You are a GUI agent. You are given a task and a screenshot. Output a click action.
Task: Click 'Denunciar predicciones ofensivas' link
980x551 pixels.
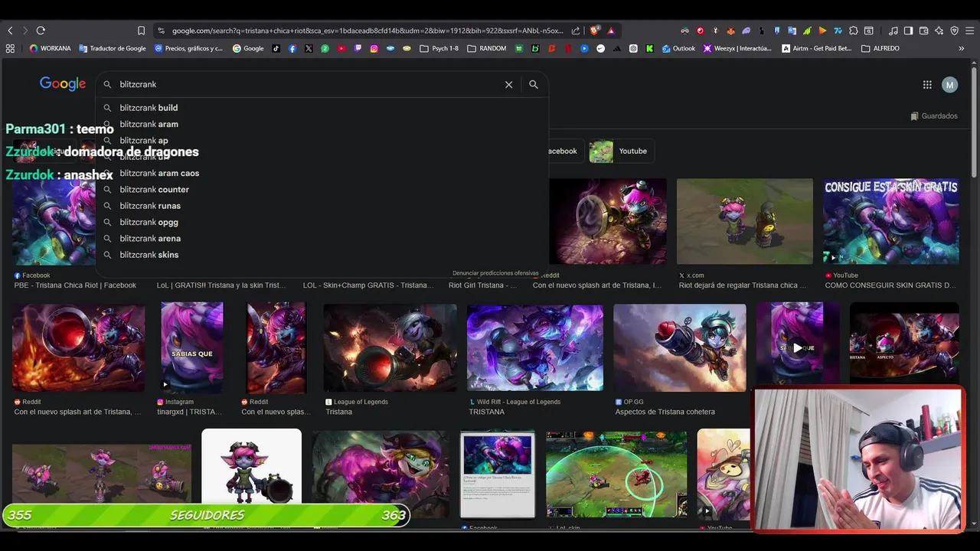point(495,273)
